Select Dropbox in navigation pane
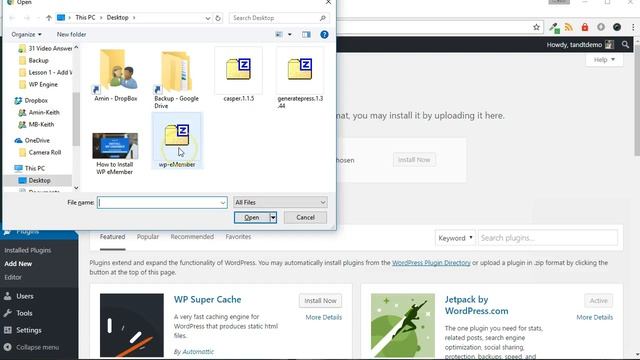 point(31,100)
